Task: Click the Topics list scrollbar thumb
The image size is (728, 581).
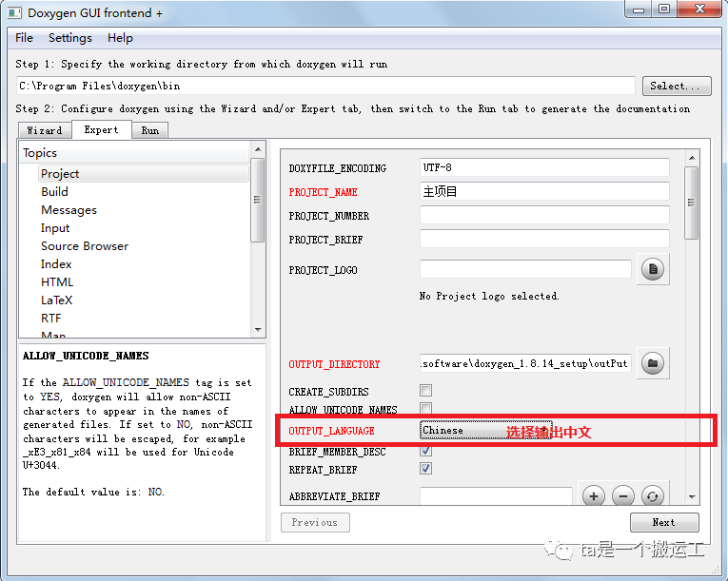Action: click(257, 200)
